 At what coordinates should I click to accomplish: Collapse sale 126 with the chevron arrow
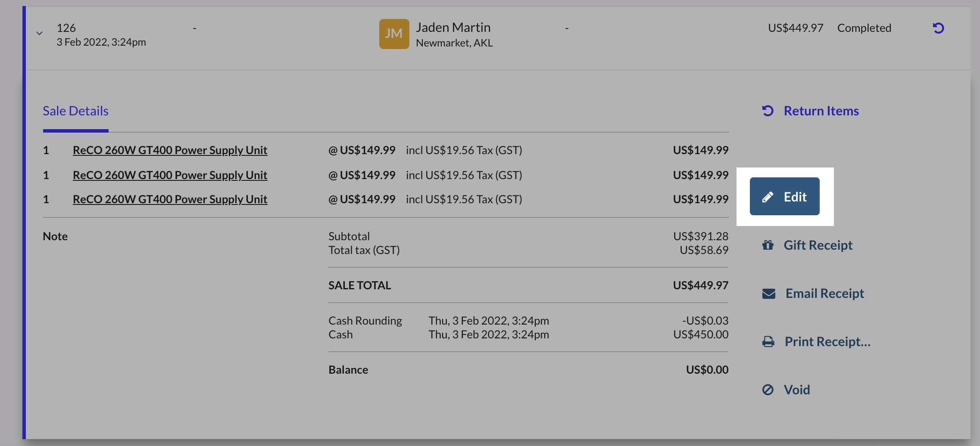39,33
